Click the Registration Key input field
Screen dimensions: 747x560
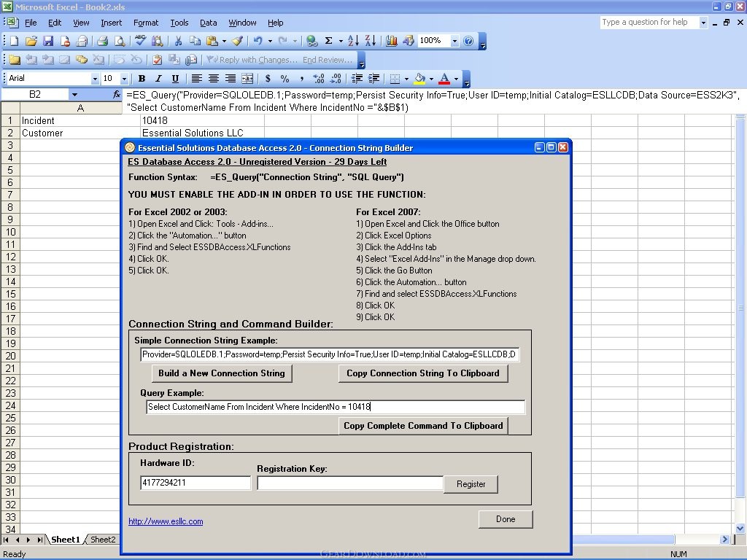(x=350, y=483)
